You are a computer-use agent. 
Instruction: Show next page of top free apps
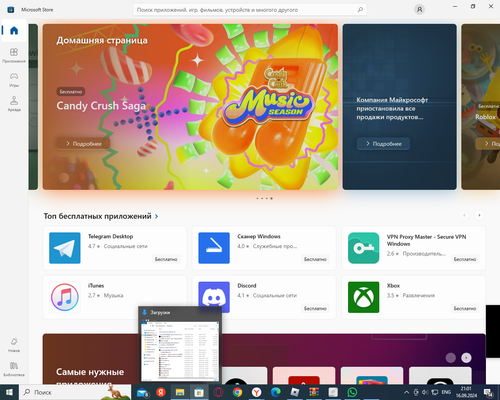coord(479,215)
